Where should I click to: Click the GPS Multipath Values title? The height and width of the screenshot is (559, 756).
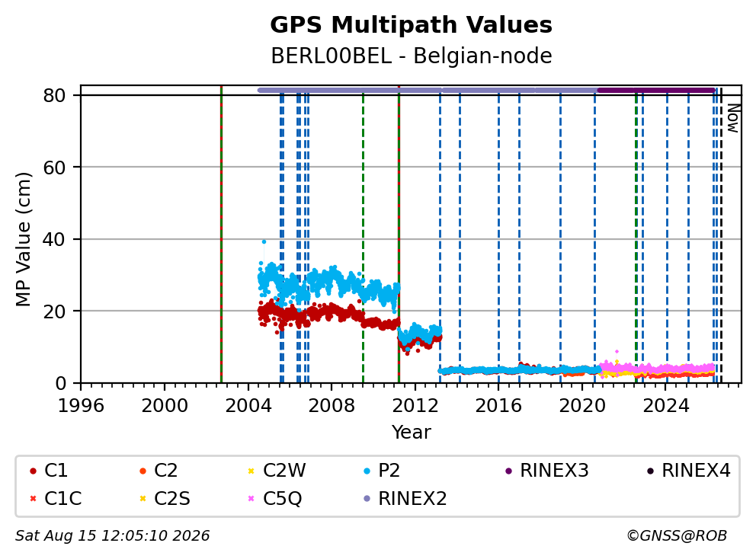tap(411, 25)
